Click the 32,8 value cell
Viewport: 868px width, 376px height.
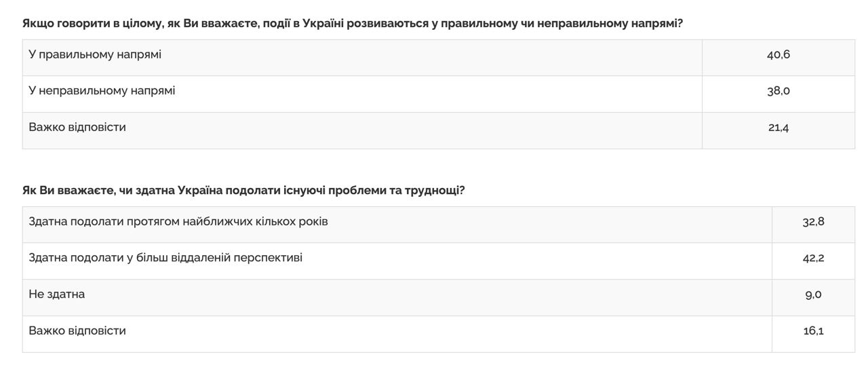pos(813,223)
